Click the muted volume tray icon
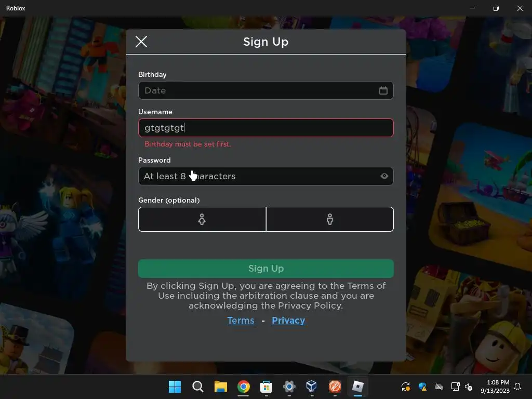 pos(469,387)
